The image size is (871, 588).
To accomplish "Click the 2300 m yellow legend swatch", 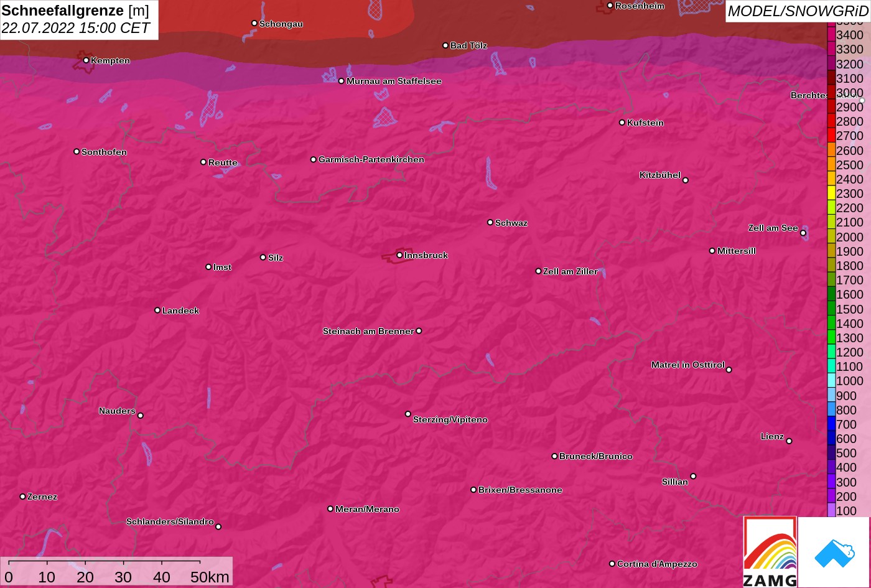I will click(831, 194).
